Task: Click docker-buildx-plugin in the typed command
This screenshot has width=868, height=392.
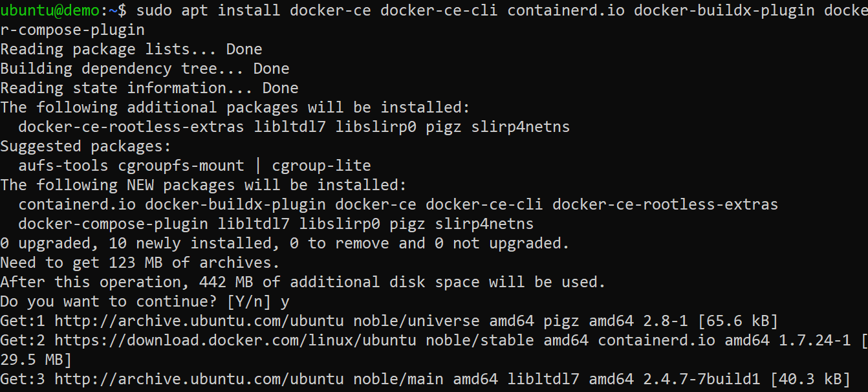Action: [x=723, y=10]
